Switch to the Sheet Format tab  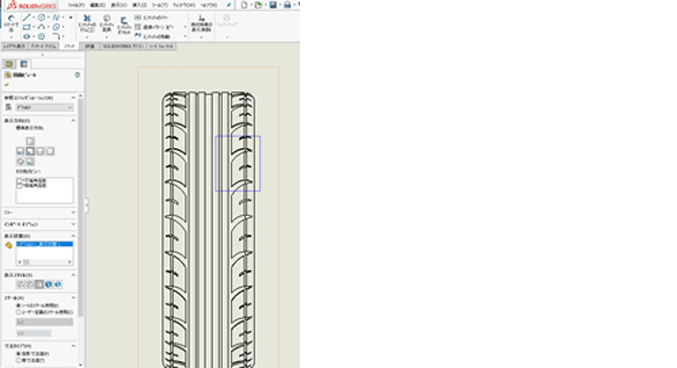click(x=161, y=46)
